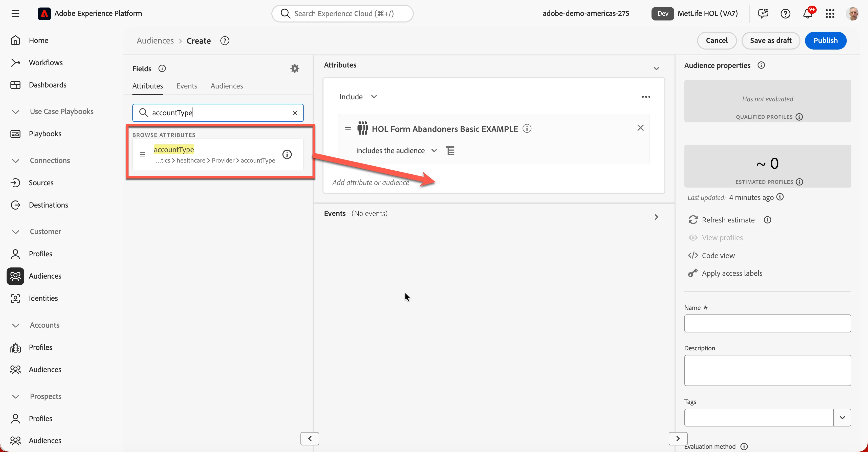Collapse the Customer sidebar group
This screenshot has height=452, width=868.
(x=15, y=232)
